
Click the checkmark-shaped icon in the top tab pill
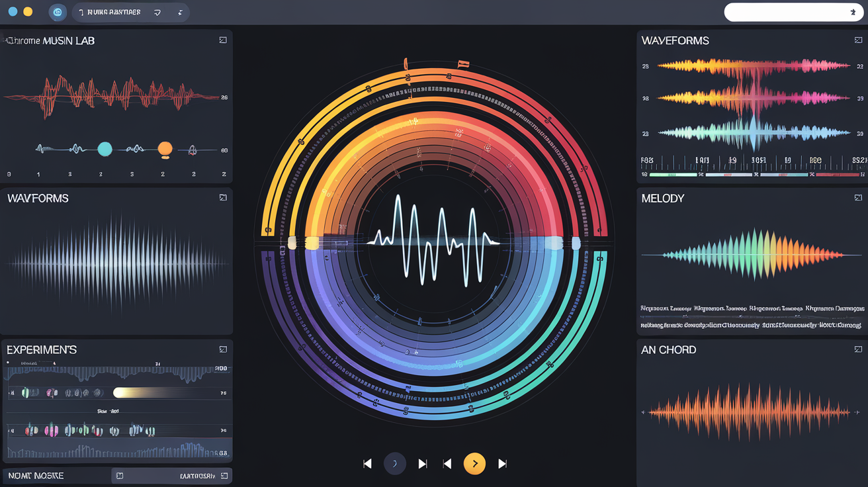tap(157, 12)
